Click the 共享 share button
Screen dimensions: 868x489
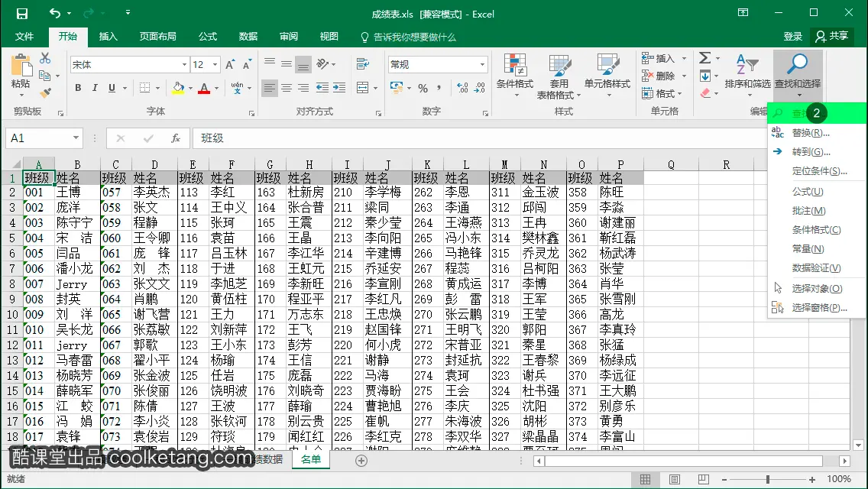pos(832,37)
